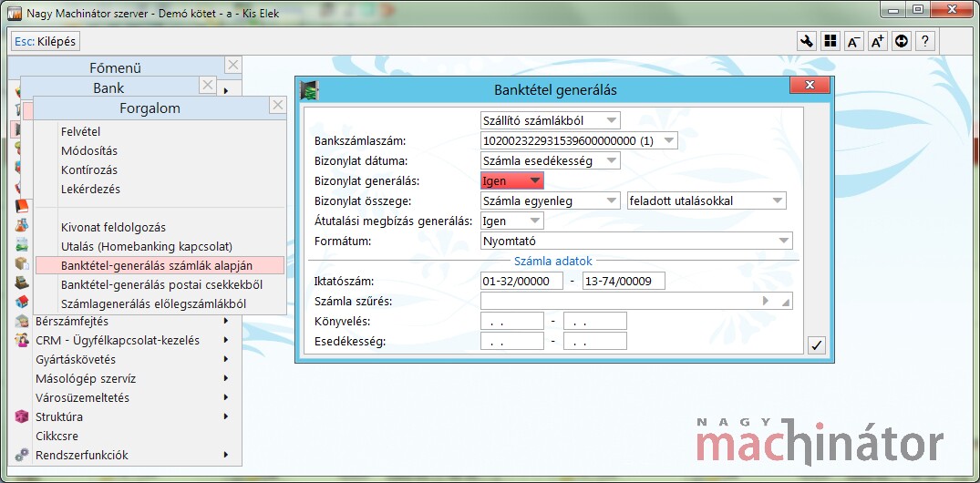Image resolution: width=980 pixels, height=483 pixels.
Task: Click the Banktétel generálás dialog title icon
Action: [309, 90]
